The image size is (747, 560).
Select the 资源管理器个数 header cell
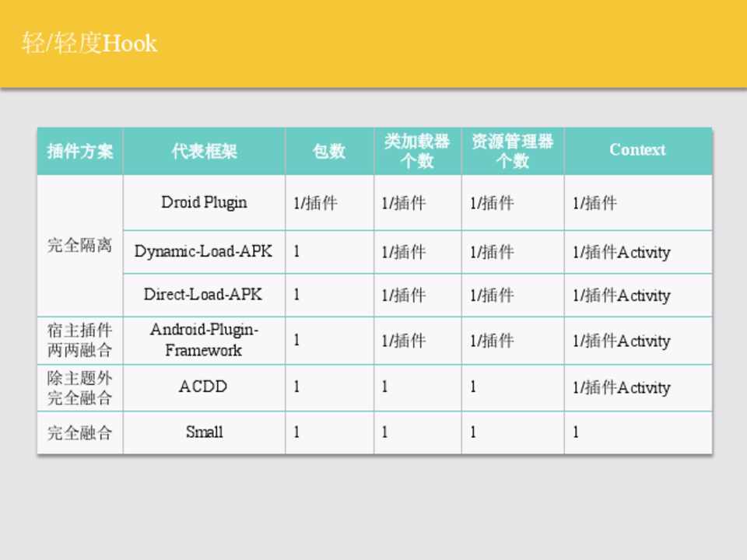point(512,151)
